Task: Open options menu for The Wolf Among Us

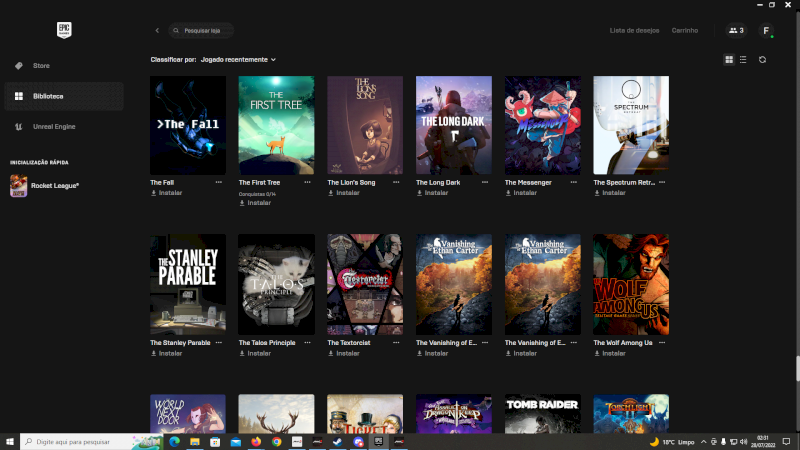Action: (662, 342)
